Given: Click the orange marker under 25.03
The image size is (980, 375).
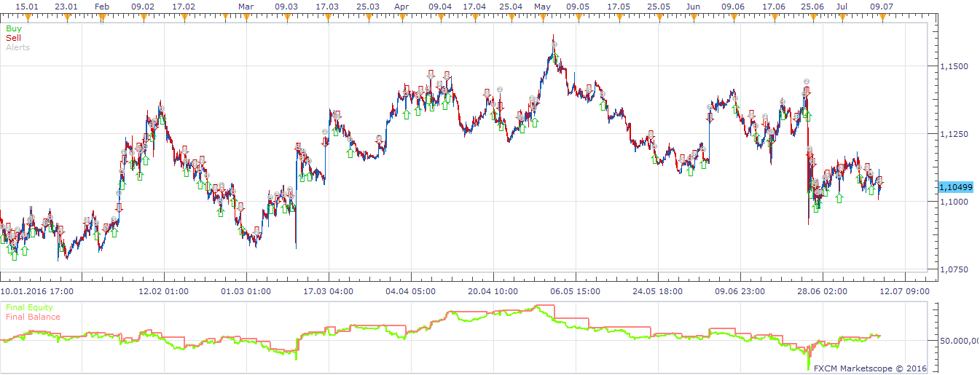Looking at the screenshot, I should (x=368, y=17).
